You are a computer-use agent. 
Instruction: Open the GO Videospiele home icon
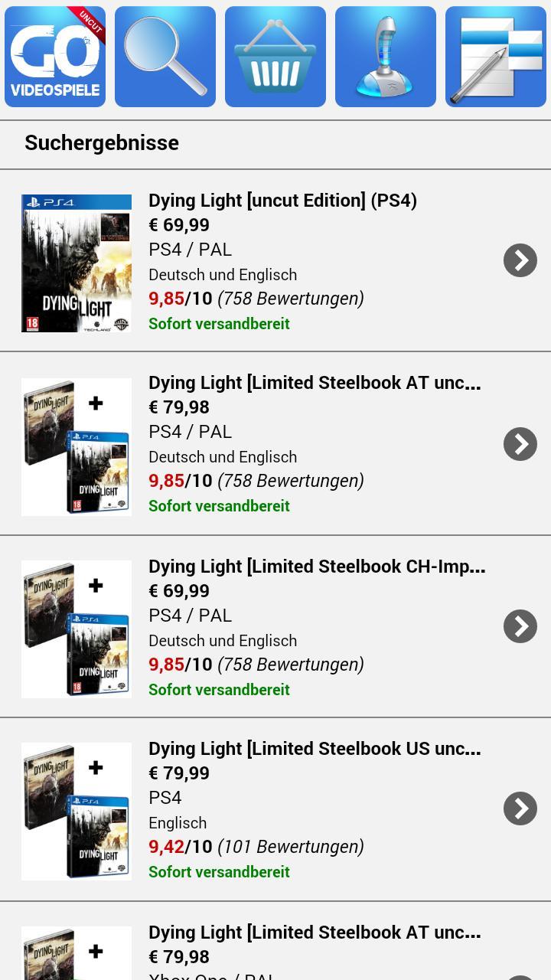(54, 56)
